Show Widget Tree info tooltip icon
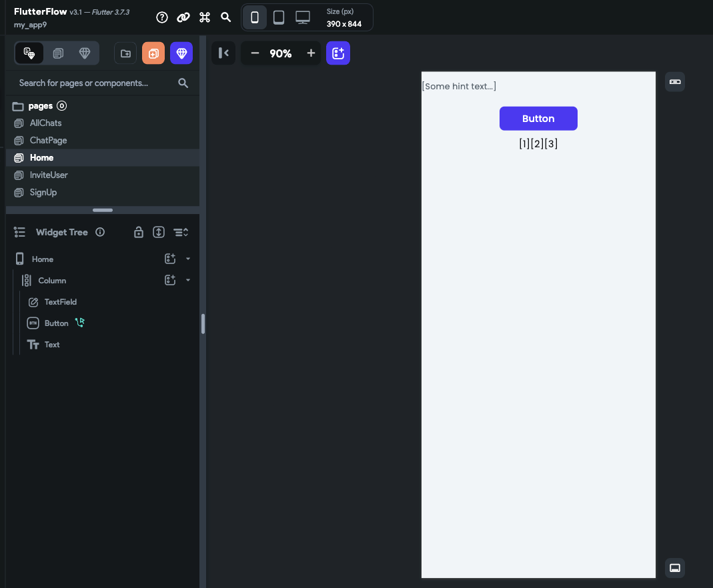This screenshot has width=713, height=588. (100, 232)
